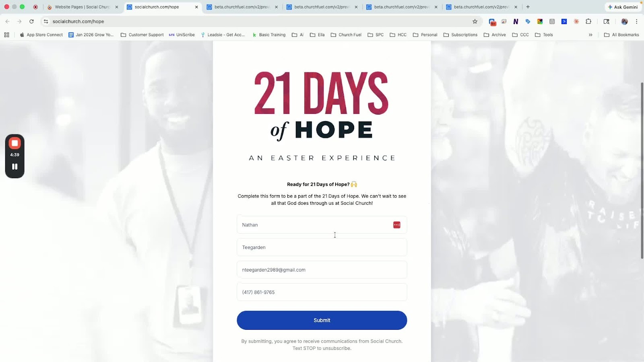This screenshot has width=644, height=362.
Task: Reload the socialchurch.com/hope page
Action: tap(31, 22)
